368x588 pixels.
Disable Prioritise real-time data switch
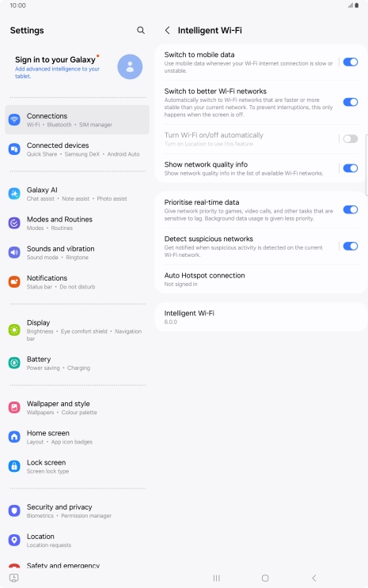(x=351, y=209)
